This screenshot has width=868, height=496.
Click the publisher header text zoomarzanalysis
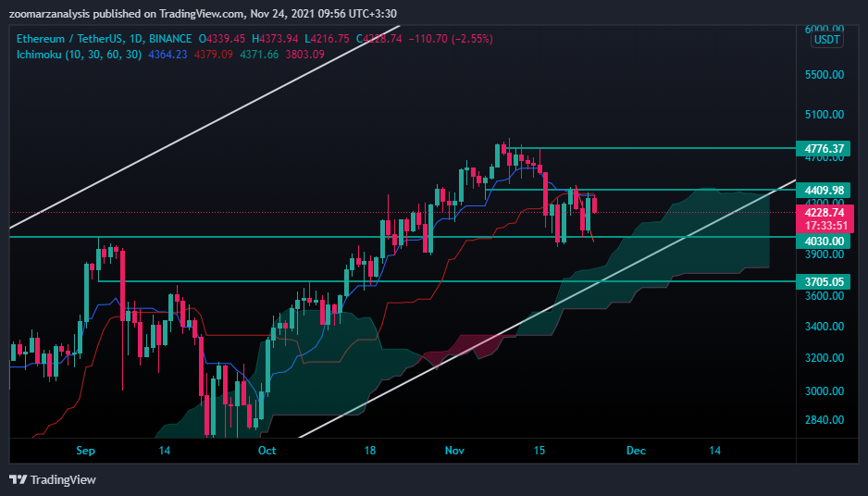coord(49,13)
